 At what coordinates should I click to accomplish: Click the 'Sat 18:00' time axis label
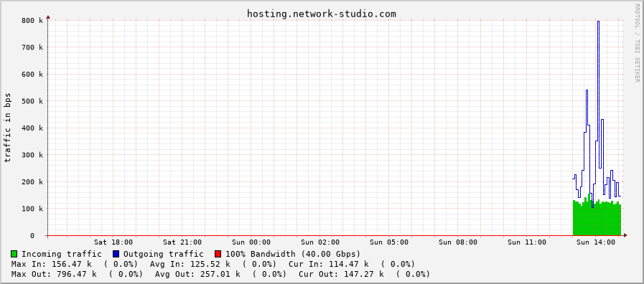point(113,242)
